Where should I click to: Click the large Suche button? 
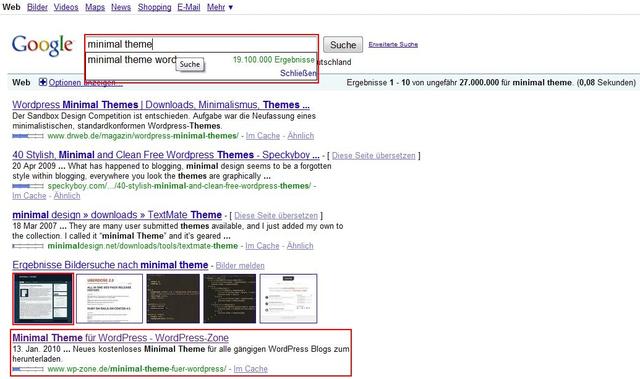343,44
